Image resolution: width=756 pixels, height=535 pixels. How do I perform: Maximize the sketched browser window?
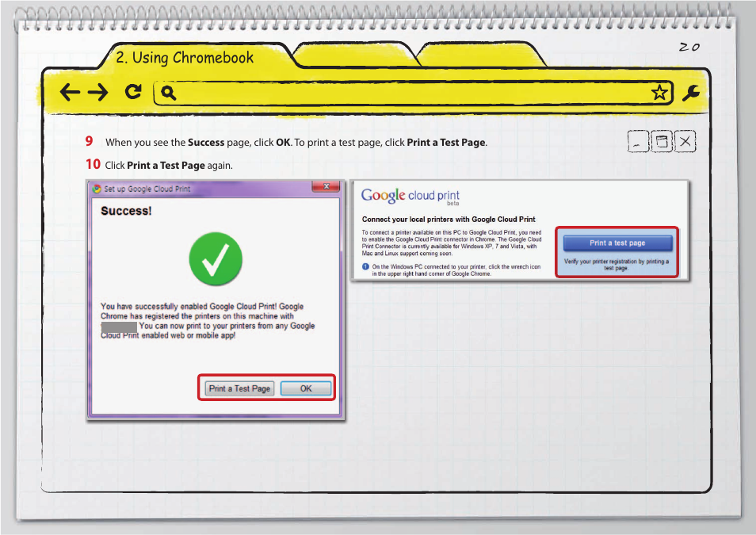click(x=662, y=141)
